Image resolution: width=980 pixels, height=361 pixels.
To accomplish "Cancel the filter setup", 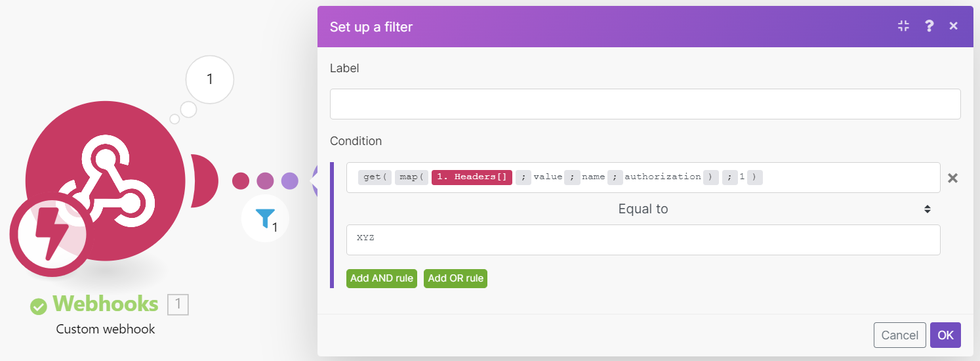I will 899,335.
